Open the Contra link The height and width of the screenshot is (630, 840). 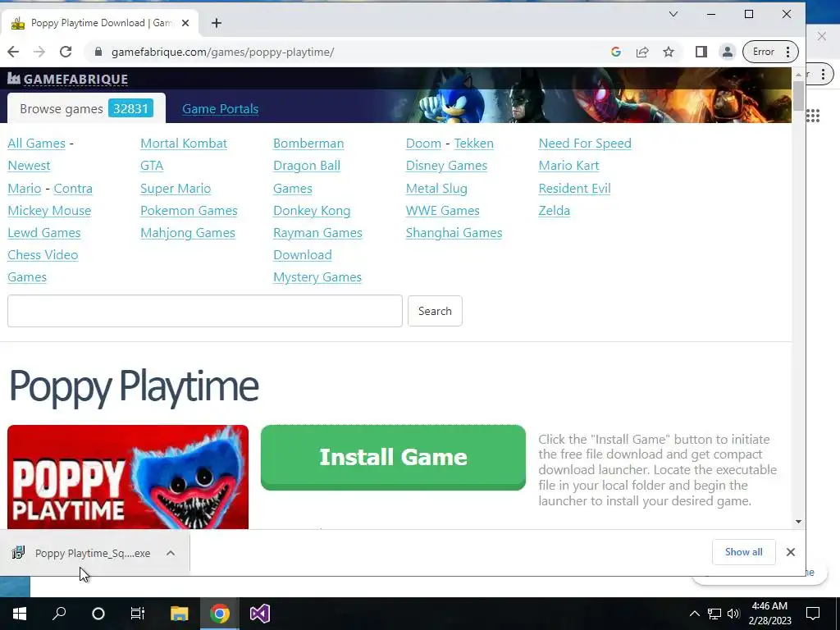[73, 189]
